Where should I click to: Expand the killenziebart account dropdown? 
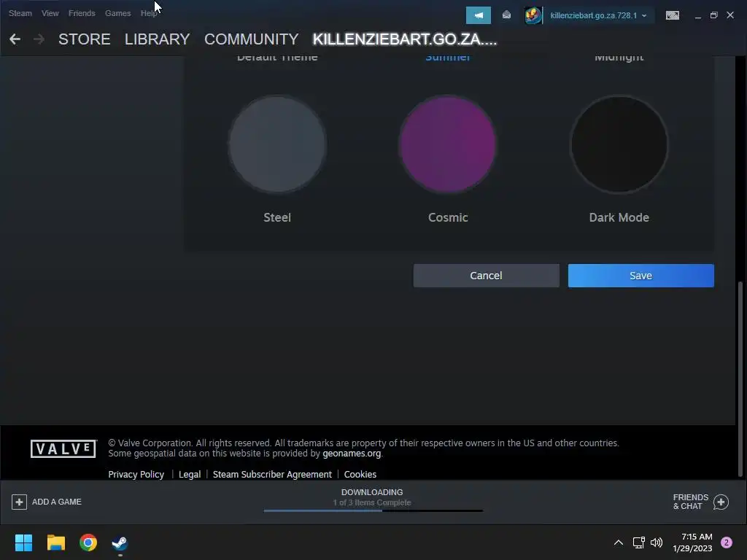coord(598,15)
